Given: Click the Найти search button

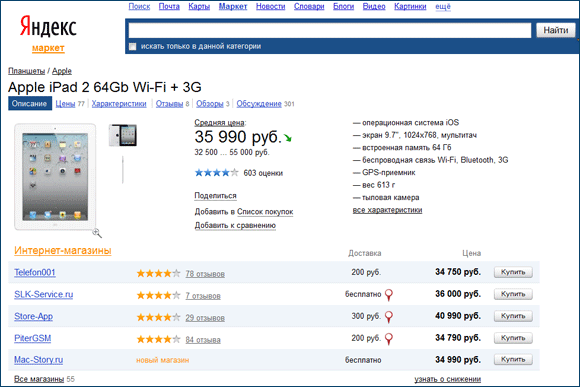Looking at the screenshot, I should click(x=556, y=30).
